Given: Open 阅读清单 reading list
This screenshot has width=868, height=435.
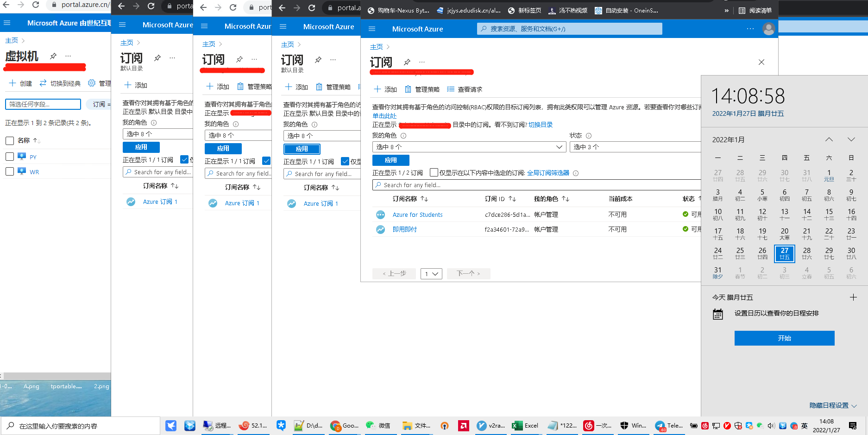Looking at the screenshot, I should coord(755,10).
